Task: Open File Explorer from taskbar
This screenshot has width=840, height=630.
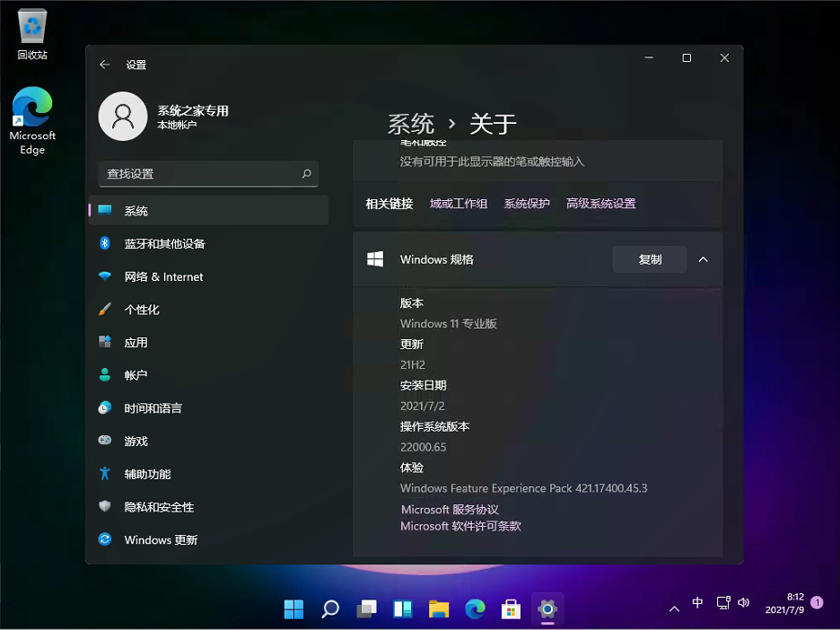Action: click(x=439, y=609)
